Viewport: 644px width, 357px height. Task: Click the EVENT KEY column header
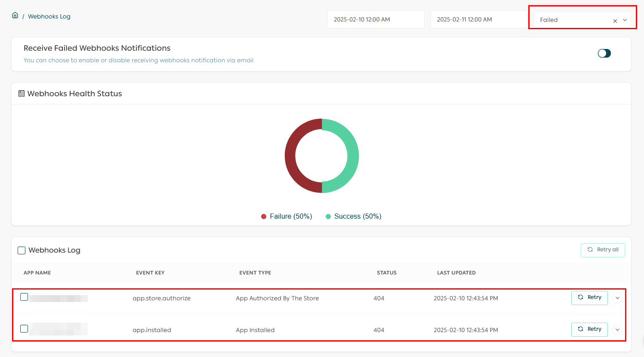[x=150, y=273]
